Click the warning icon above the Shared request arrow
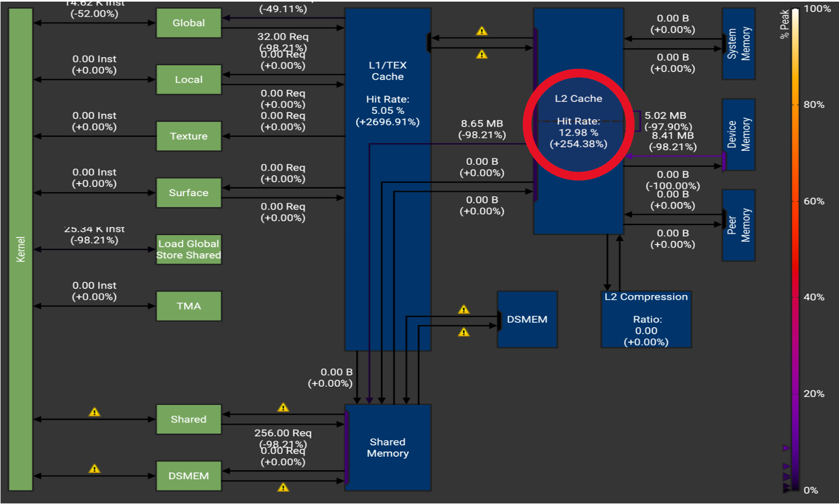839x504 pixels. pyautogui.click(x=283, y=408)
